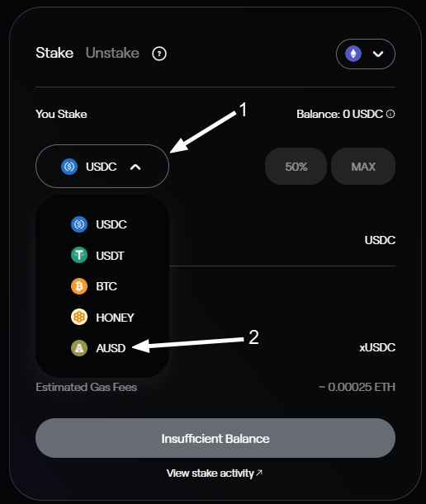426x504 pixels.
Task: Click the orange BTC Bitcoin icon
Action: [79, 286]
